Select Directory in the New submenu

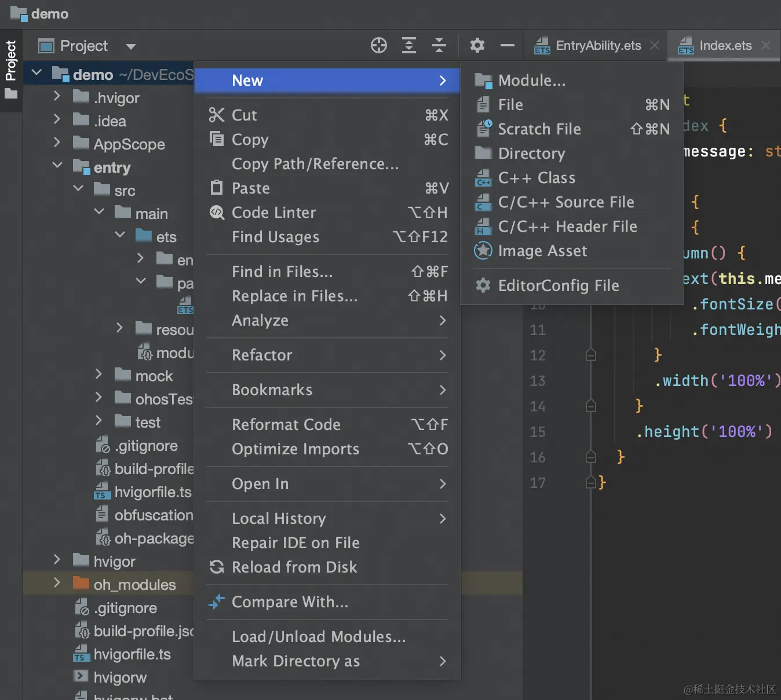coord(572,154)
